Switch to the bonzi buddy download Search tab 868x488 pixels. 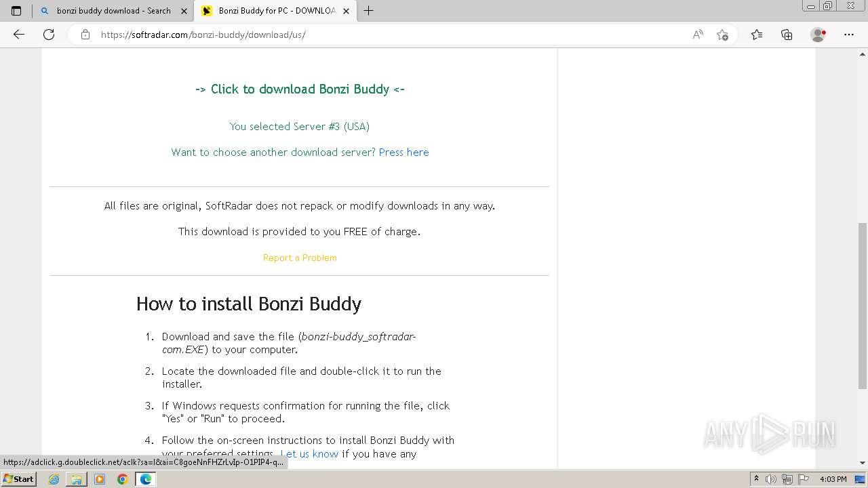pyautogui.click(x=113, y=11)
